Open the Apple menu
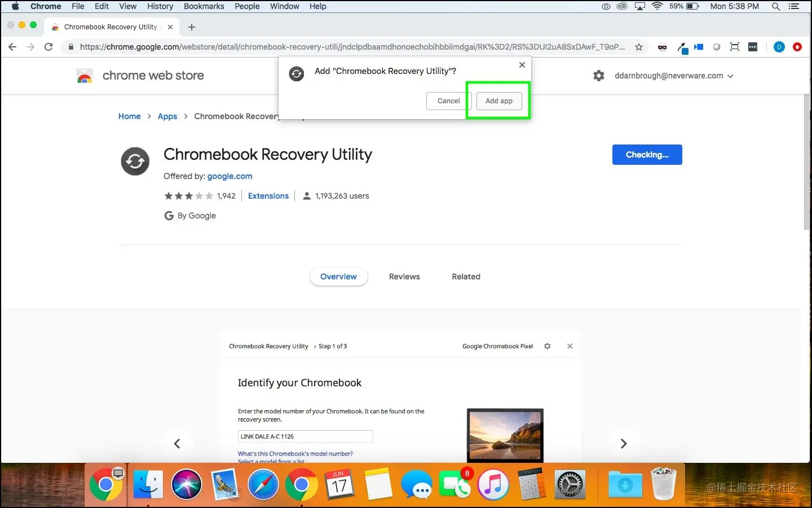The image size is (812, 508). click(x=15, y=6)
